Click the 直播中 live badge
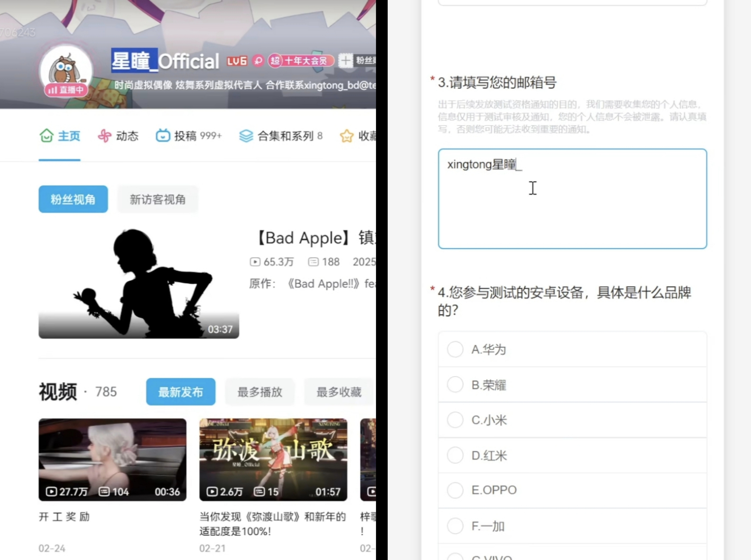The height and width of the screenshot is (560, 751). [66, 90]
